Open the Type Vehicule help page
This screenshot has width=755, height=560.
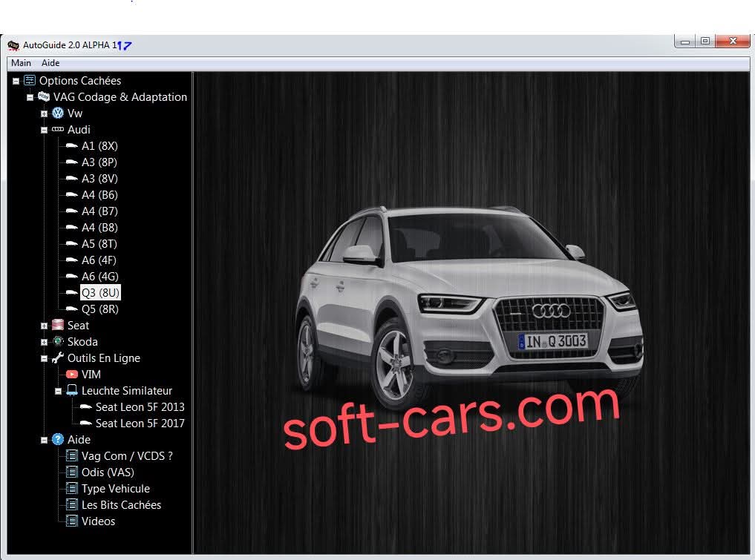(x=116, y=489)
